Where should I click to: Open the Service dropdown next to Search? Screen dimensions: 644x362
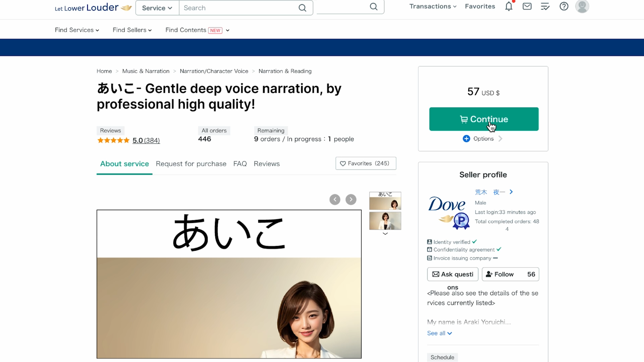157,8
